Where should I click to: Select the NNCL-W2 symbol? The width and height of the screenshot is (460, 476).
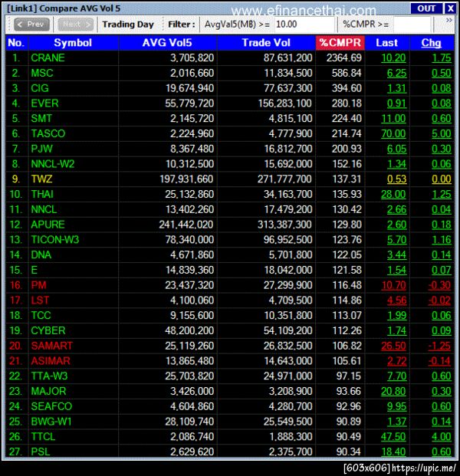pyautogui.click(x=53, y=164)
